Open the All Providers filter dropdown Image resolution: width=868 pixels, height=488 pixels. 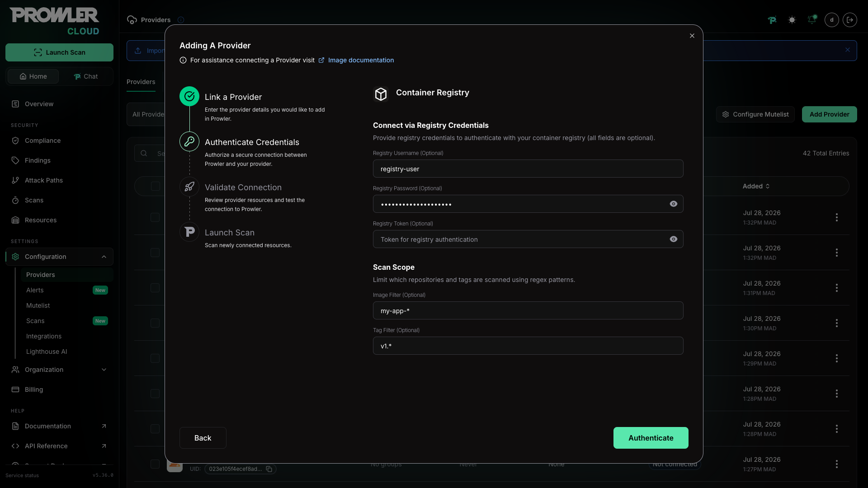coord(146,114)
